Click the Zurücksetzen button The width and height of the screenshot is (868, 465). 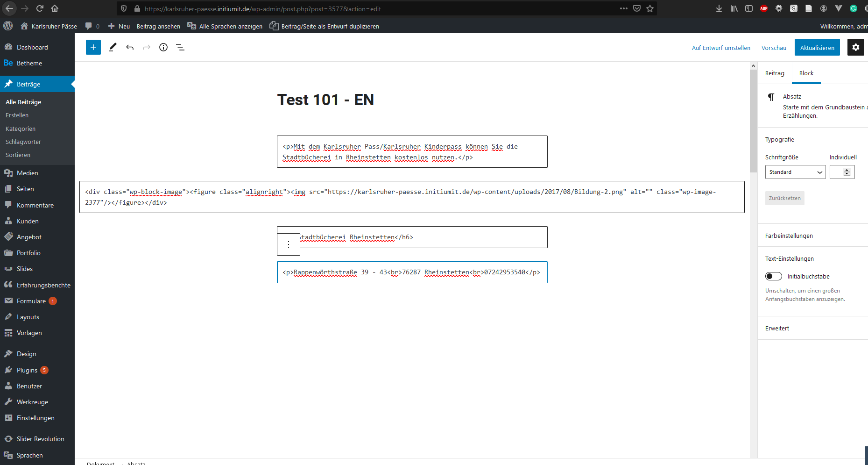[784, 198]
